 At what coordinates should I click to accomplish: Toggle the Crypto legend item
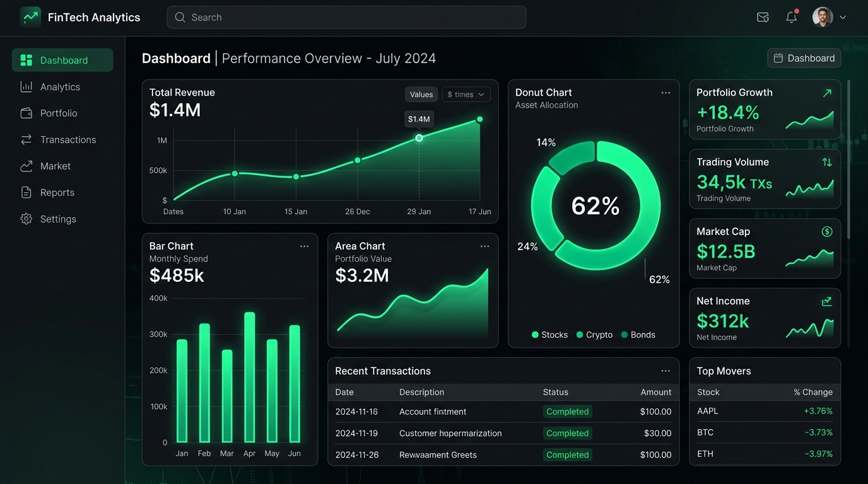coord(594,335)
